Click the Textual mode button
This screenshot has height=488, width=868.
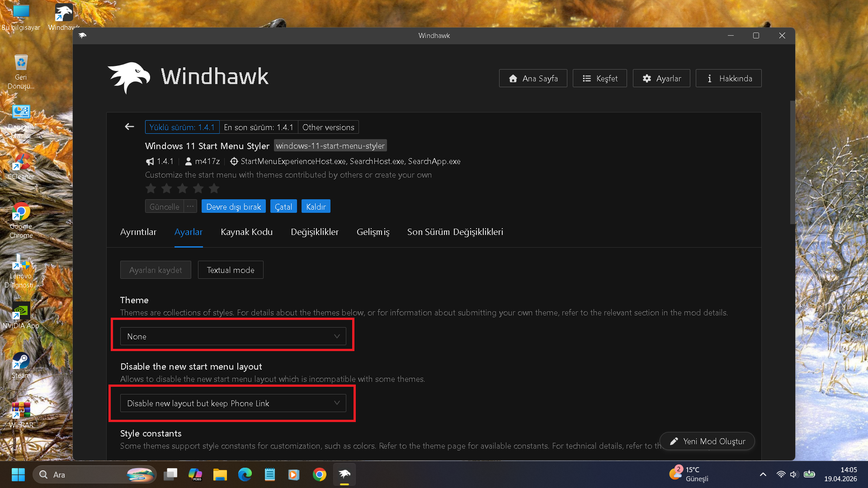point(231,270)
